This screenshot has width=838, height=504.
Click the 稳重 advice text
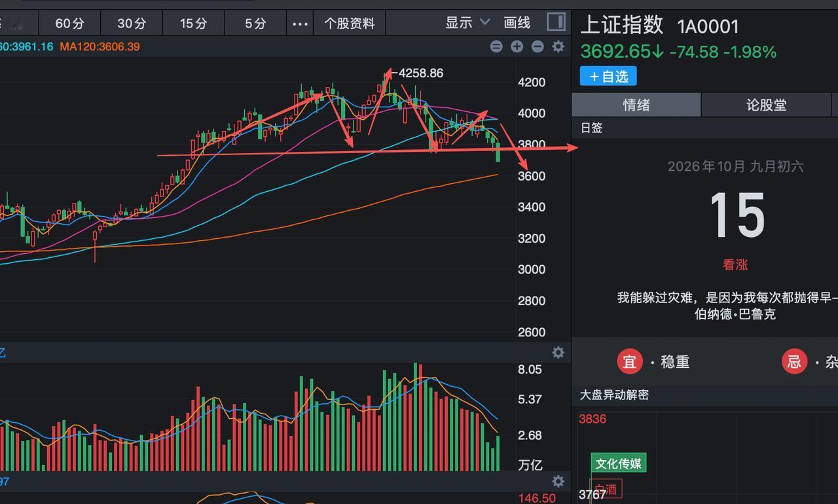point(675,362)
